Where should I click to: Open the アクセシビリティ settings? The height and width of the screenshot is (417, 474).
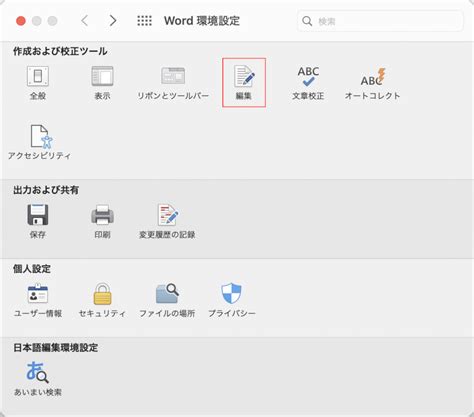pyautogui.click(x=39, y=142)
